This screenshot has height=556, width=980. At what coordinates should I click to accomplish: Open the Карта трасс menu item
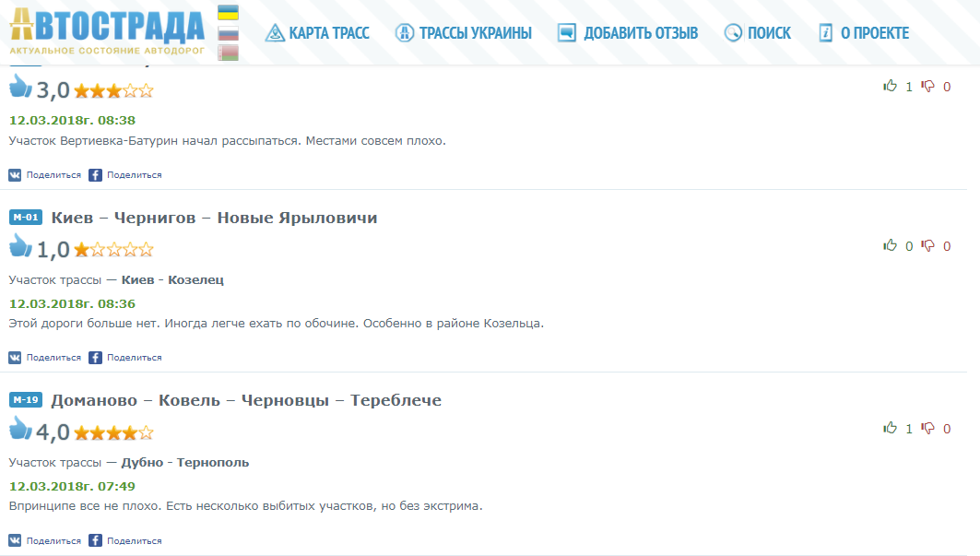click(x=317, y=33)
